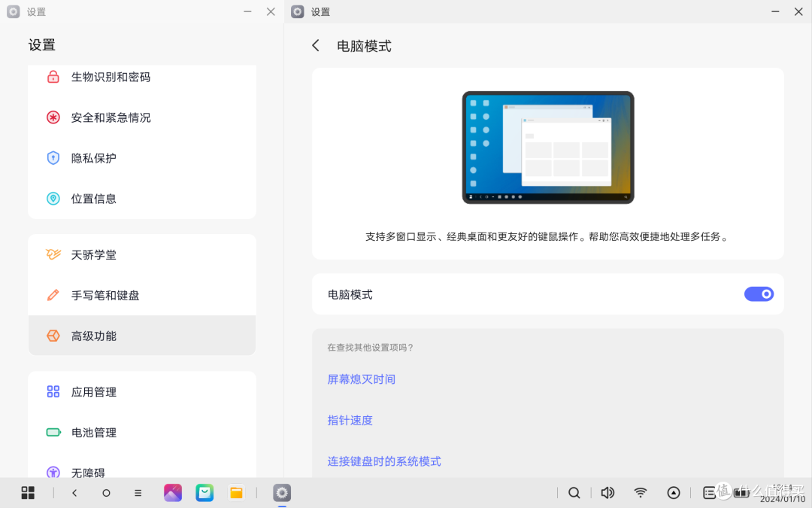Click the taskbar search magnifier icon
The width and height of the screenshot is (812, 508).
[x=574, y=493]
